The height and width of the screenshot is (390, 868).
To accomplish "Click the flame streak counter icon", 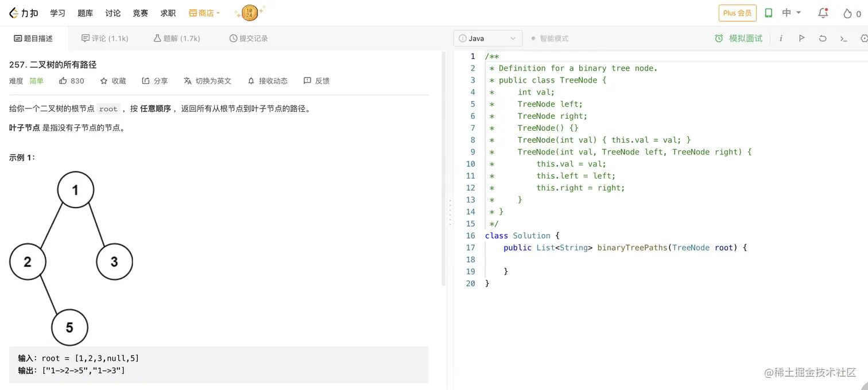I will coord(847,13).
